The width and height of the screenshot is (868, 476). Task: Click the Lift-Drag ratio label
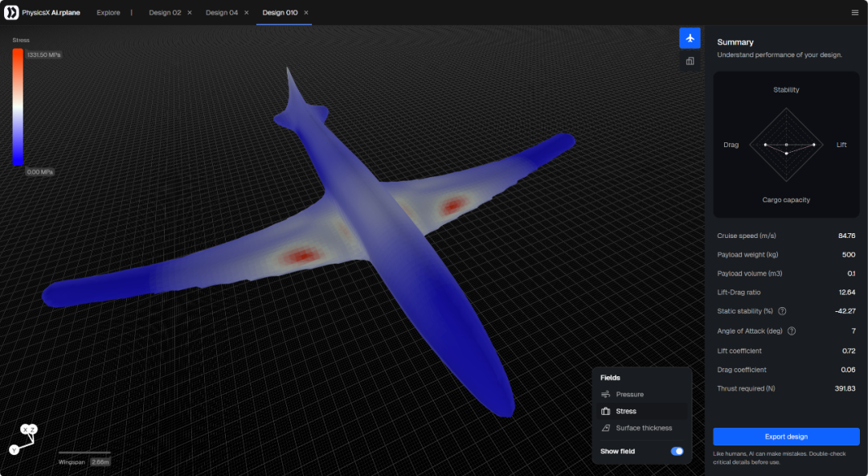click(x=739, y=293)
